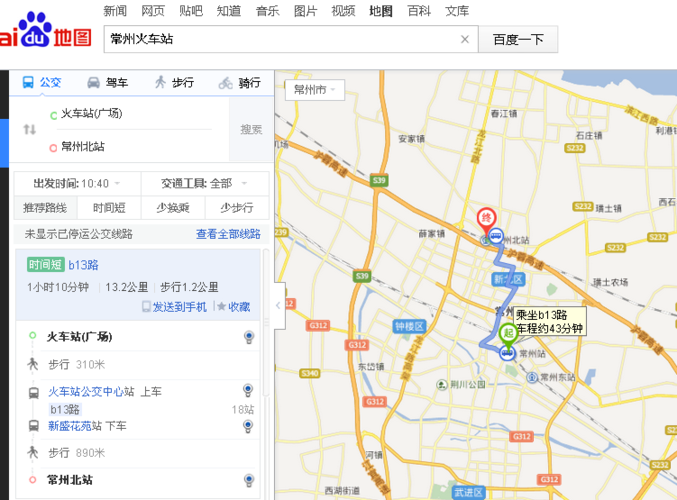
Task: Expand the 18站 stops list
Action: click(x=243, y=409)
